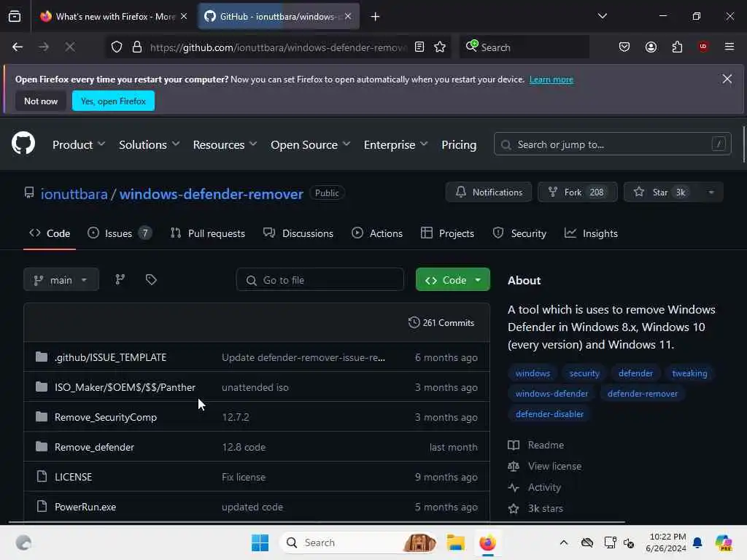747x560 pixels.
Task: Click the Firefox back arrow
Action: [x=18, y=47]
